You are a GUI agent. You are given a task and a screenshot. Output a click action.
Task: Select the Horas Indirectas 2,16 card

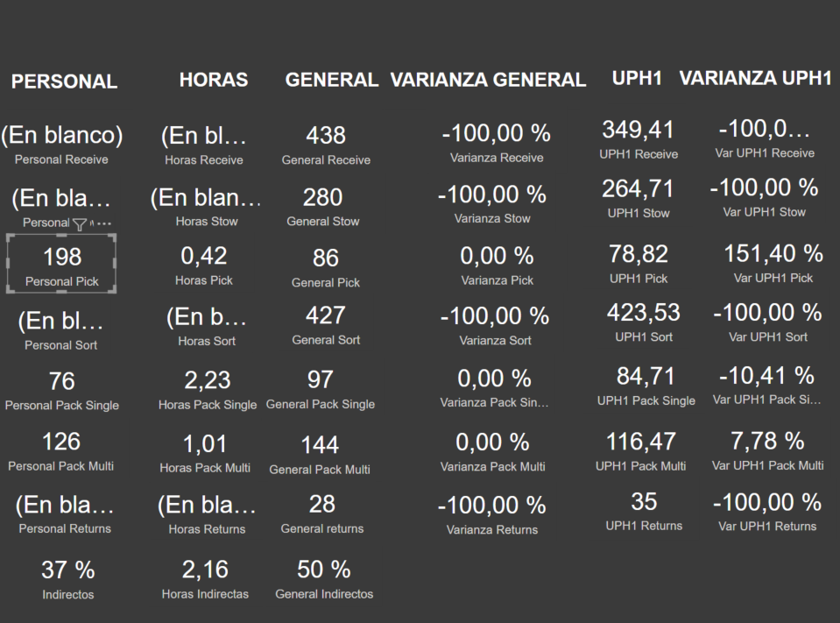[205, 579]
